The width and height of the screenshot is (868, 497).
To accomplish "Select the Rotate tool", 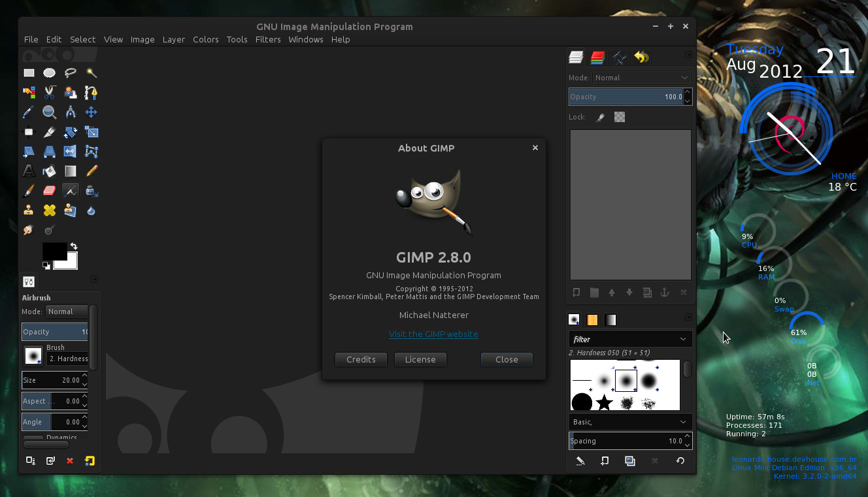I will [x=71, y=132].
